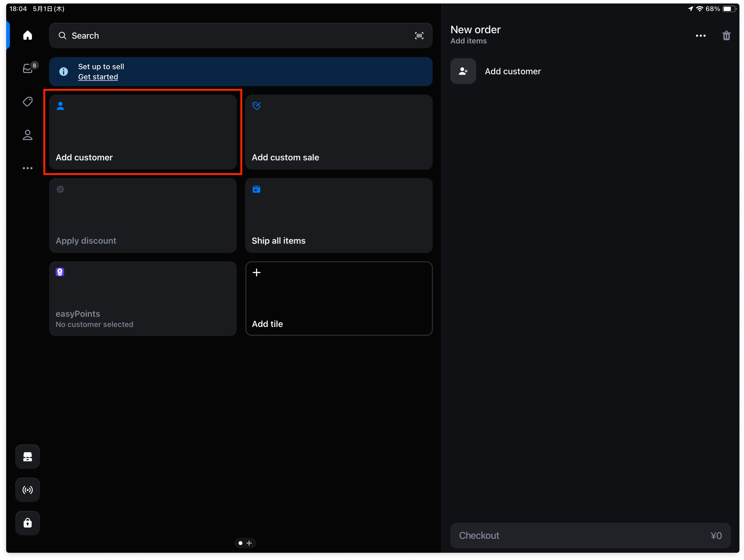The width and height of the screenshot is (744, 560).
Task: Lock the POS with the lock button
Action: tap(28, 523)
